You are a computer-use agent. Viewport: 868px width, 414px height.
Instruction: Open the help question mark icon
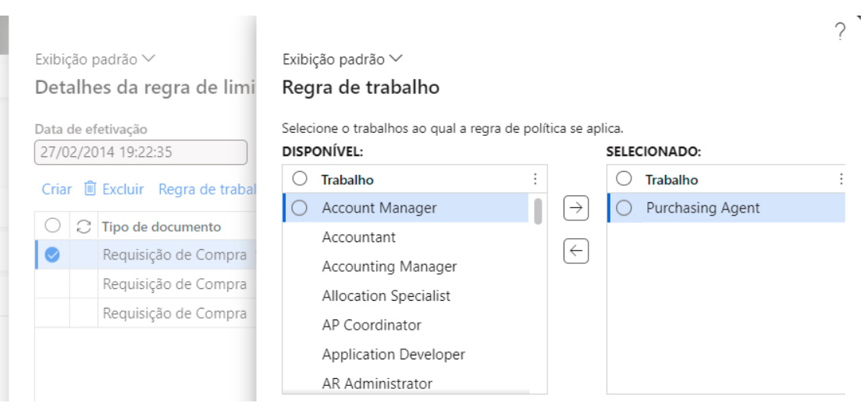coord(840,32)
